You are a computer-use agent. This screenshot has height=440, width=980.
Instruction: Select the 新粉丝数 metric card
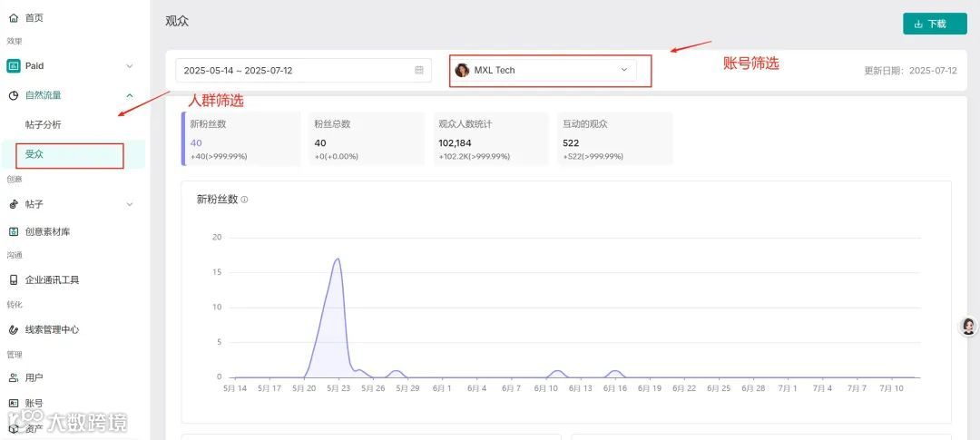[241, 139]
